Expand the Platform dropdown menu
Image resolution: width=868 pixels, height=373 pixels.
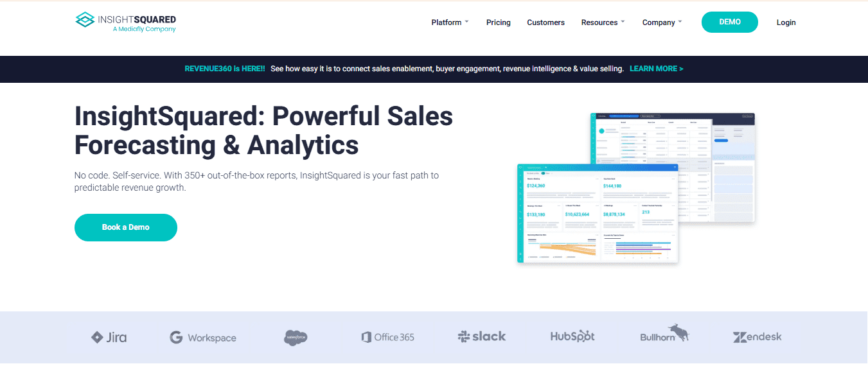click(450, 22)
